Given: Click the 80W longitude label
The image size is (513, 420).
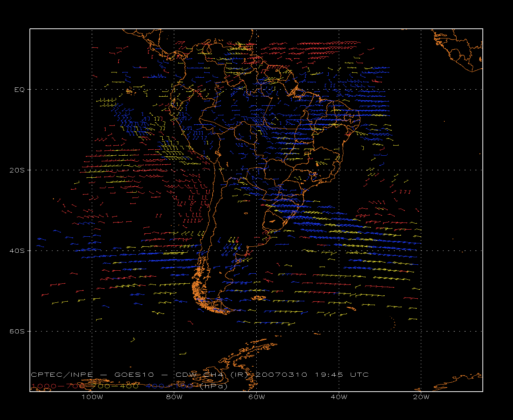Looking at the screenshot, I should [x=175, y=397].
